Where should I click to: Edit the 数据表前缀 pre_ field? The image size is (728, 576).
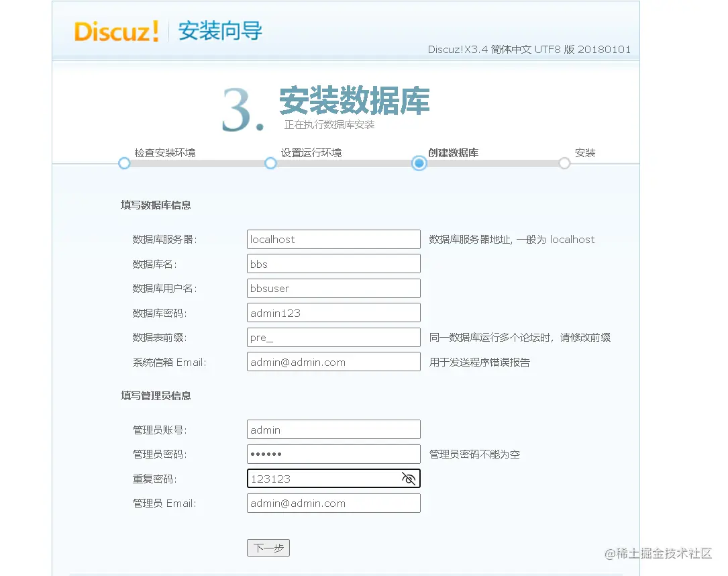coord(333,337)
